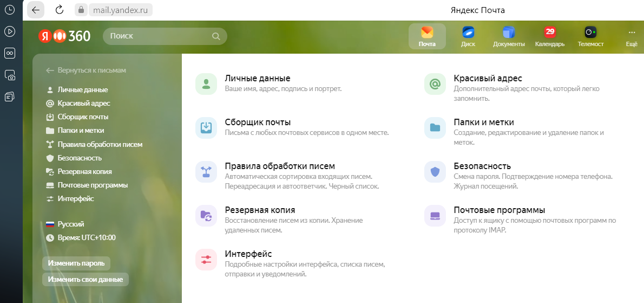Screen dimensions: 644x303
Task: Click the green person icon for Личные данные
Action: click(x=206, y=84)
